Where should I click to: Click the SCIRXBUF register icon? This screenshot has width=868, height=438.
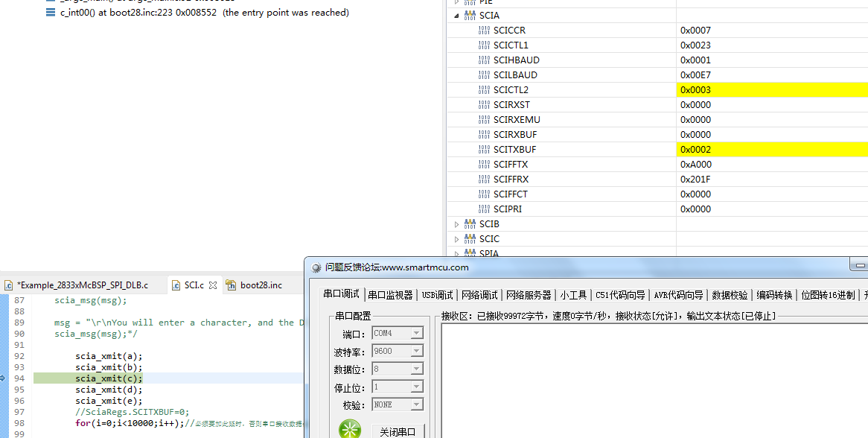pyautogui.click(x=484, y=135)
